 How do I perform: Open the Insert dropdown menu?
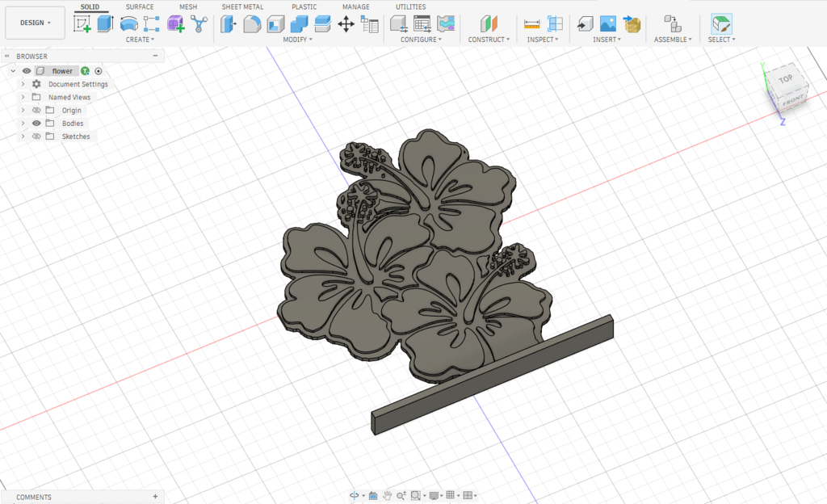tap(607, 40)
